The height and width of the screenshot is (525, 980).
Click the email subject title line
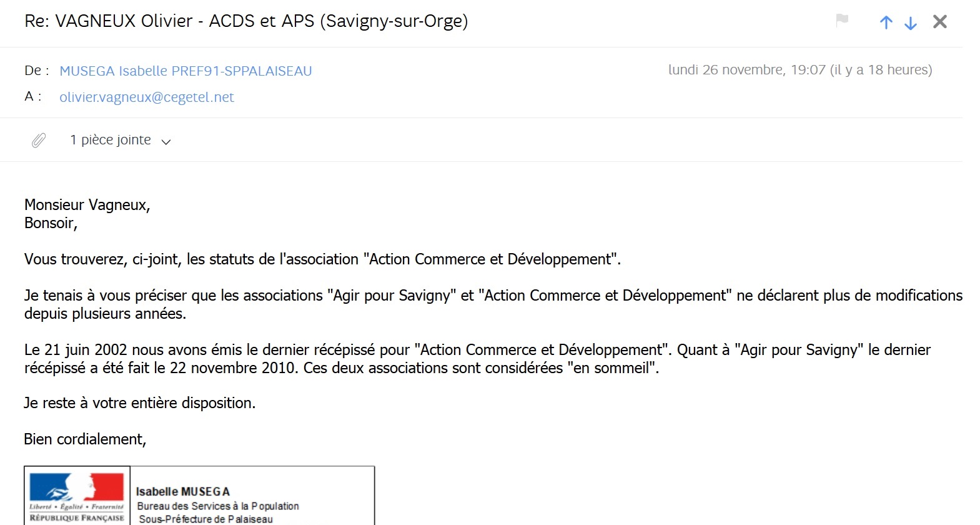click(246, 21)
